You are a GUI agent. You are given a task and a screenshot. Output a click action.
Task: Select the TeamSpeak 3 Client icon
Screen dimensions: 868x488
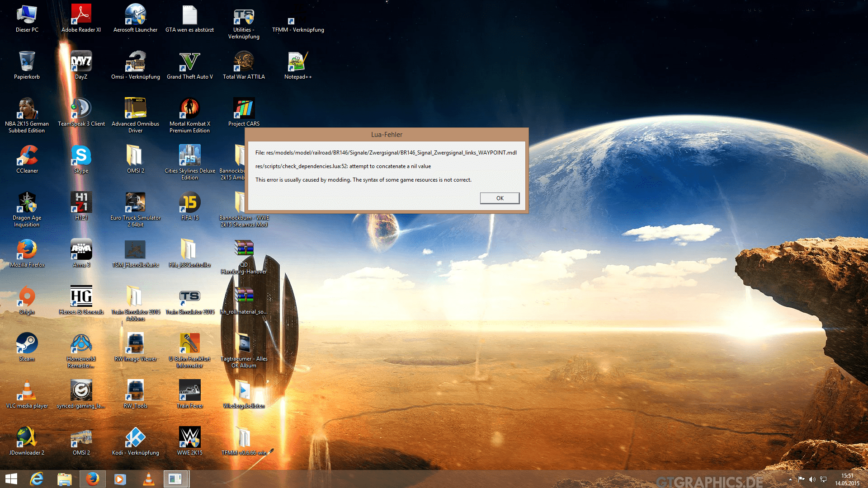click(81, 113)
